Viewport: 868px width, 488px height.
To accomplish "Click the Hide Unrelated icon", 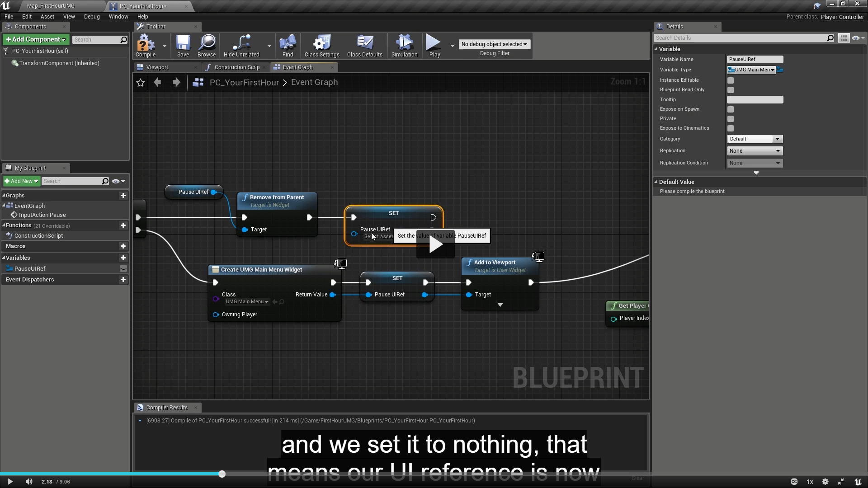I will coord(241,45).
